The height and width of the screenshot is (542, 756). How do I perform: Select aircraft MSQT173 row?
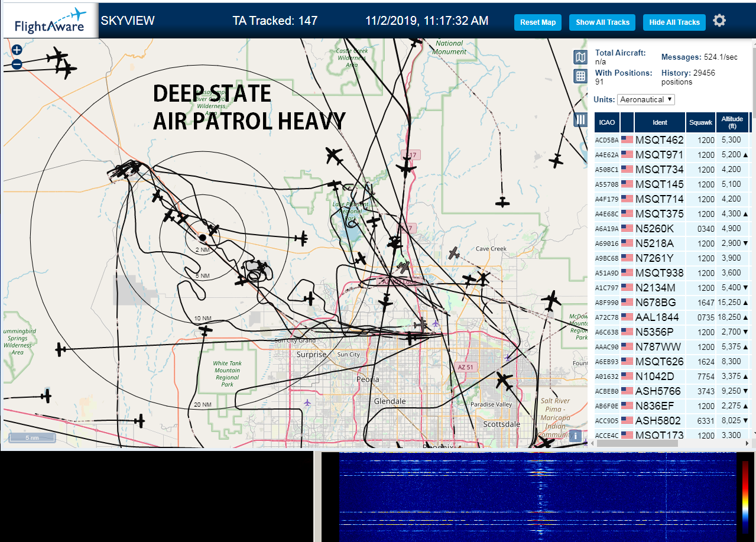point(672,434)
